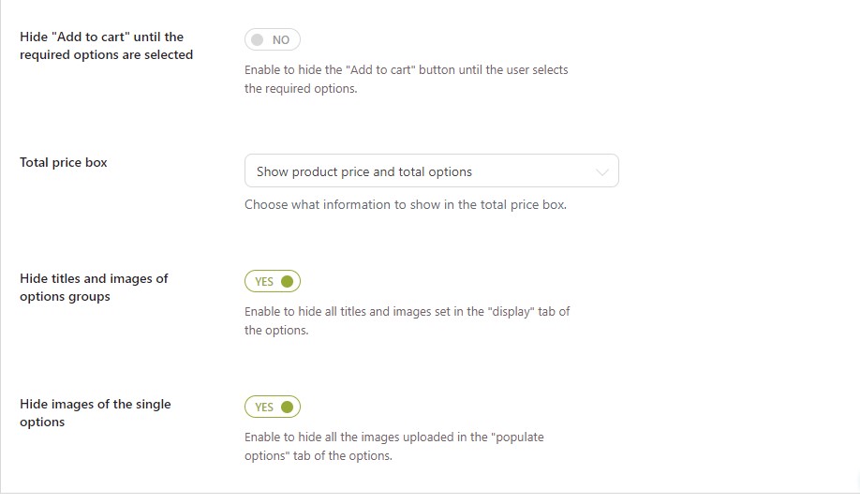Click the "NO" text inside the switch

coord(281,40)
